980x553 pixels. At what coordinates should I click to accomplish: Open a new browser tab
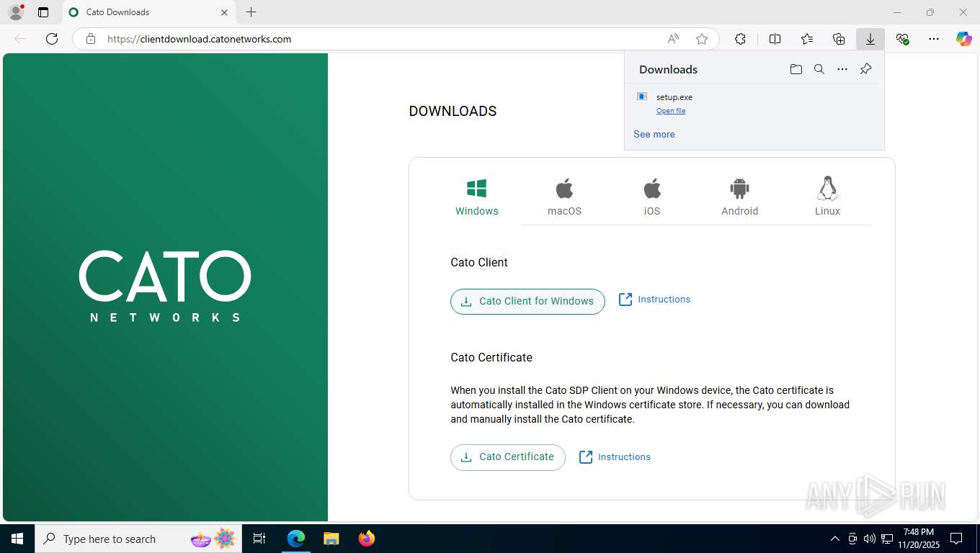251,12
